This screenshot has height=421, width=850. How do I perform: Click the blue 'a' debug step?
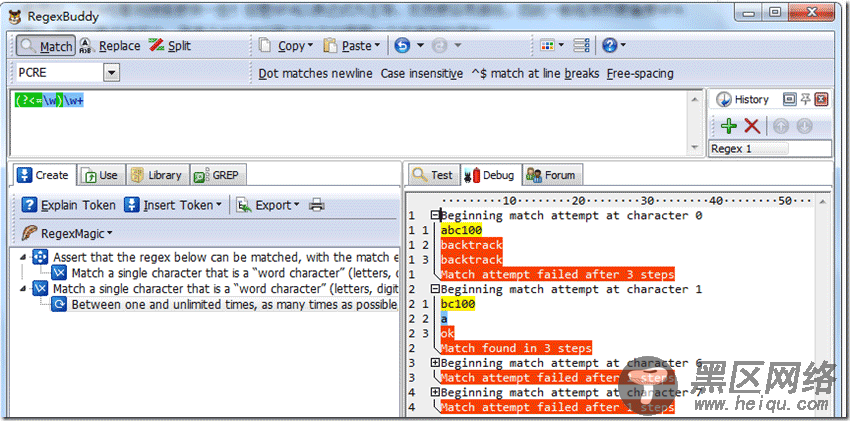[x=445, y=319]
